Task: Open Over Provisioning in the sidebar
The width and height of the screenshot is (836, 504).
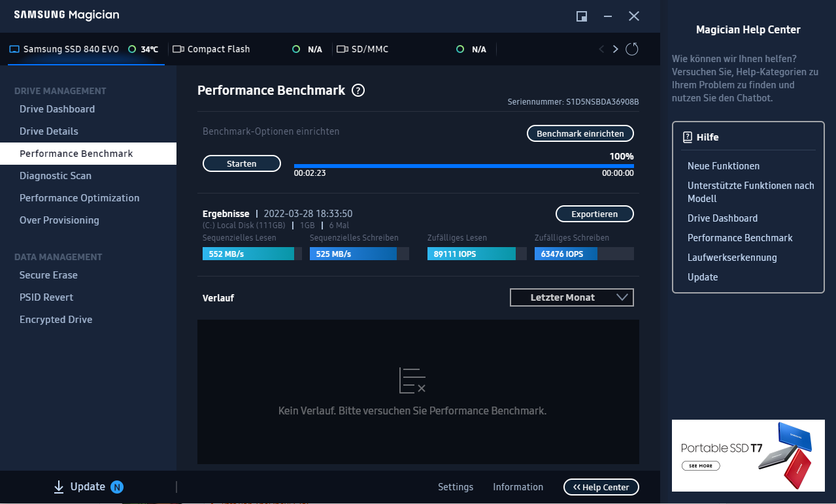Action: tap(88, 220)
